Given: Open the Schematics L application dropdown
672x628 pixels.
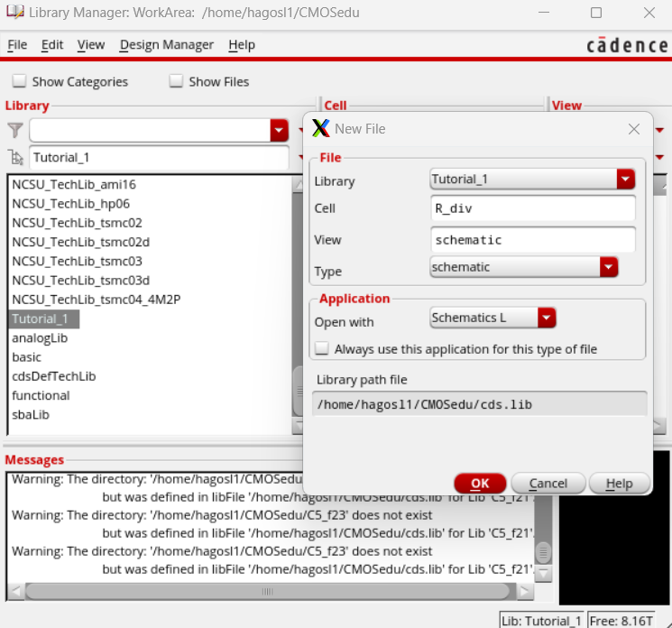Looking at the screenshot, I should point(547,318).
